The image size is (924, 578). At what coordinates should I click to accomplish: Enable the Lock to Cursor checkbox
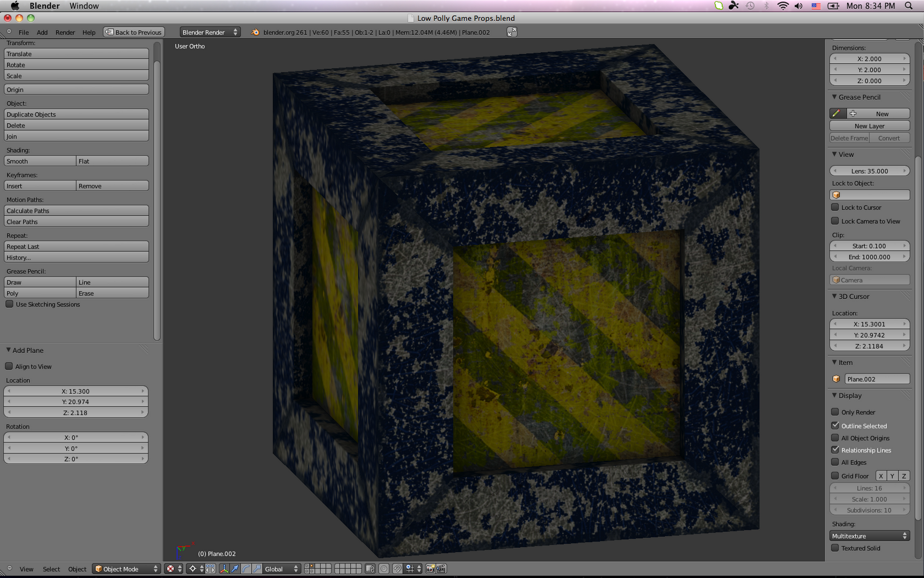835,207
